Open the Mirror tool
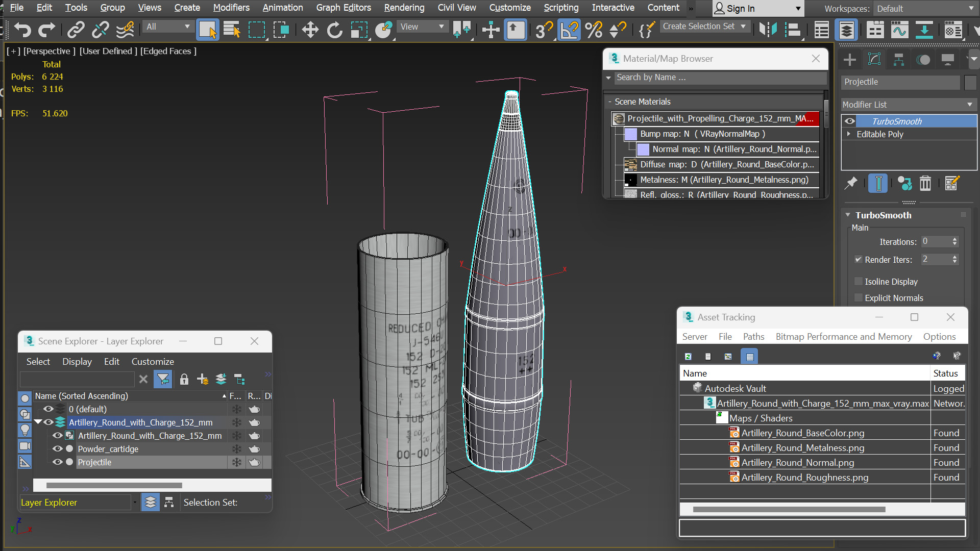The image size is (980, 551). click(x=768, y=30)
